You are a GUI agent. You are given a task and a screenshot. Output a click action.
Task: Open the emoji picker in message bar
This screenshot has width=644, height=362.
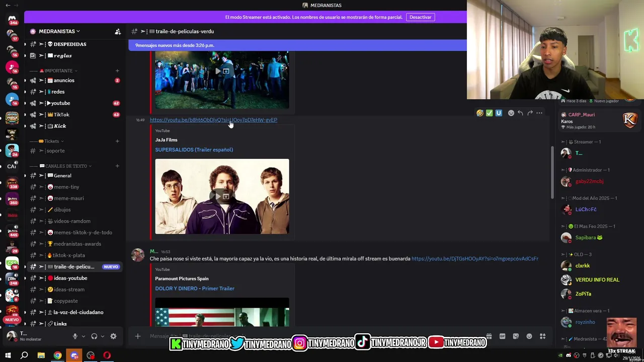[x=529, y=336]
